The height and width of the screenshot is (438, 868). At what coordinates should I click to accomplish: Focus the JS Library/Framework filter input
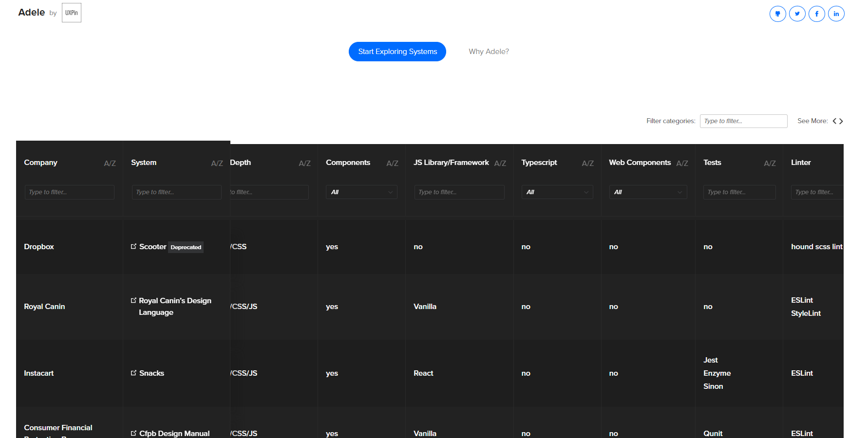coord(459,192)
